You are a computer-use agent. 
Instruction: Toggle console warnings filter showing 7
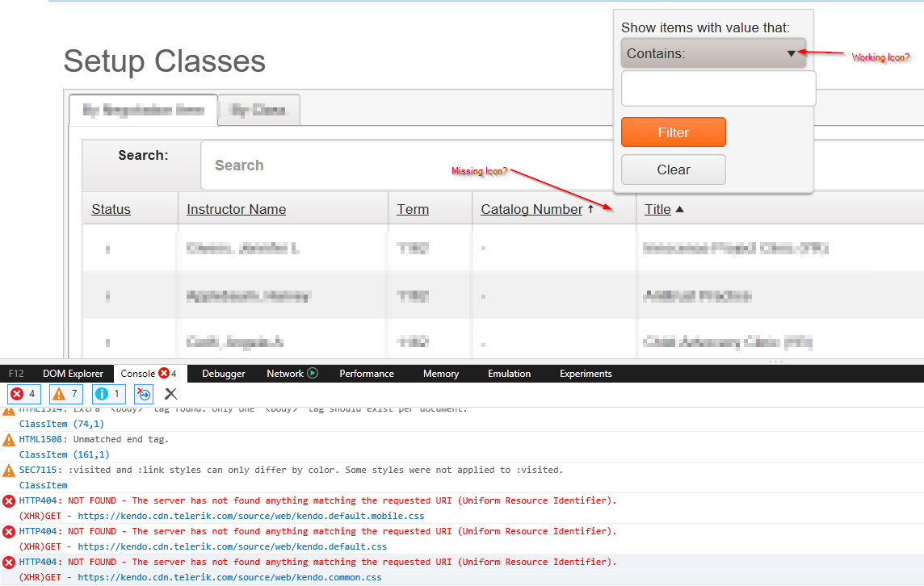pyautogui.click(x=66, y=394)
